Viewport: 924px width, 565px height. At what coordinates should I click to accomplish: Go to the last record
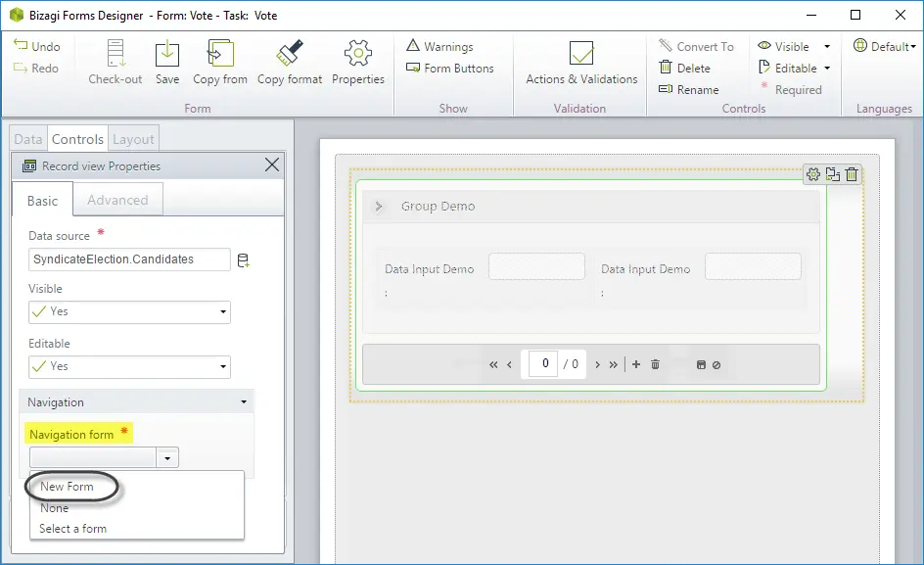614,364
